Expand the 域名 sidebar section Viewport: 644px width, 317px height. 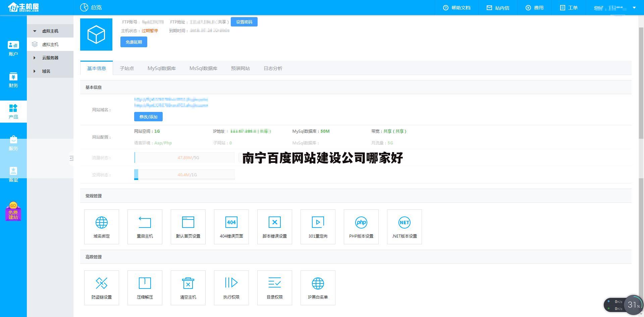coord(47,71)
